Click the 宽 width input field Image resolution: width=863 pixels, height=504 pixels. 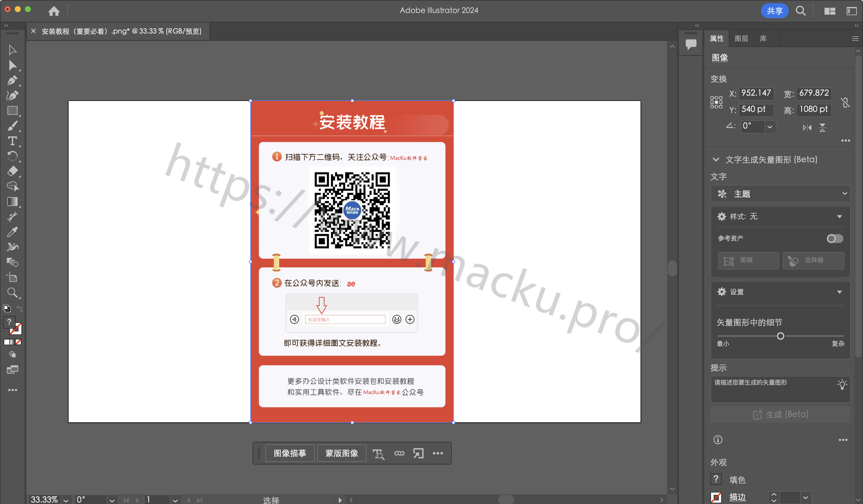[x=813, y=93]
